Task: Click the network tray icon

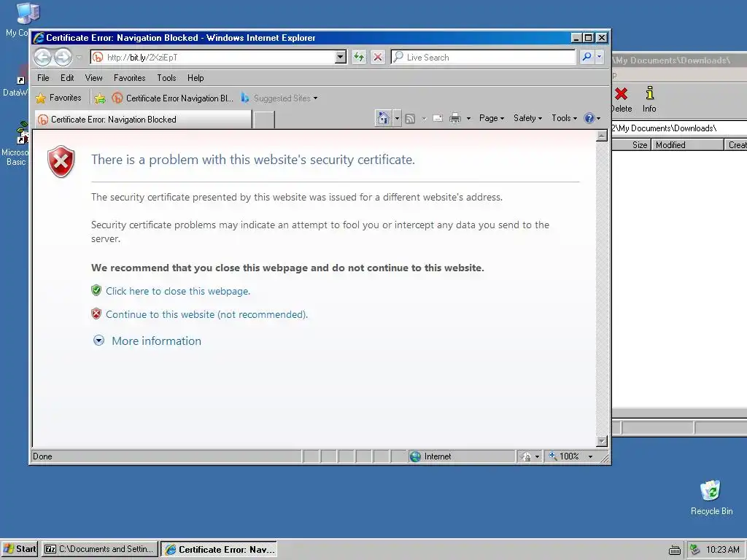Action: pyautogui.click(x=695, y=550)
